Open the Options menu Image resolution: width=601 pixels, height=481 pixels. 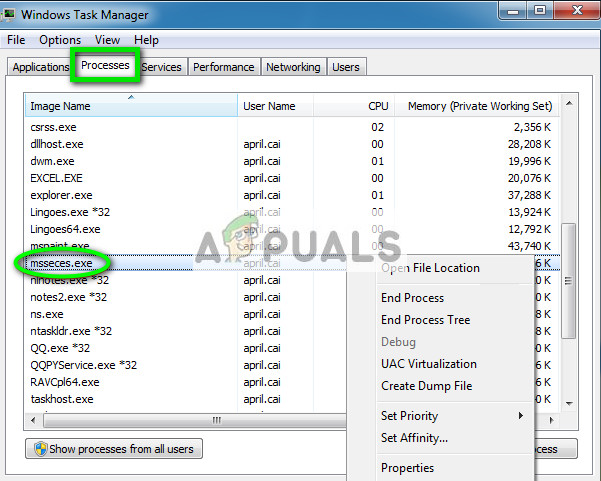pos(60,40)
